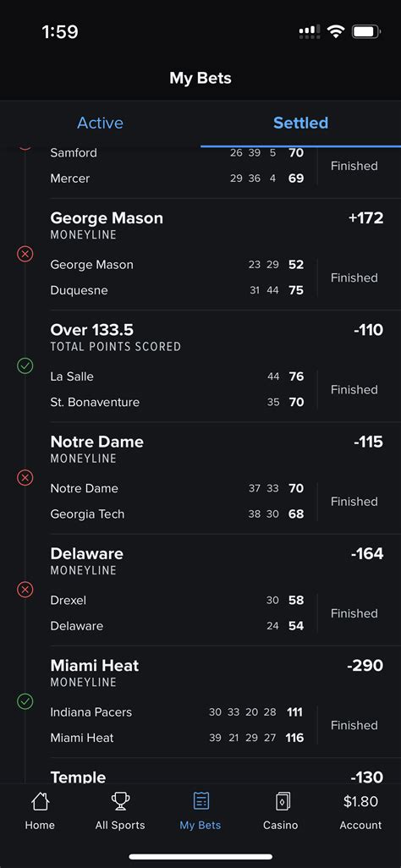Tap the Indiana Pacers score row
401x868 pixels.
pos(178,711)
